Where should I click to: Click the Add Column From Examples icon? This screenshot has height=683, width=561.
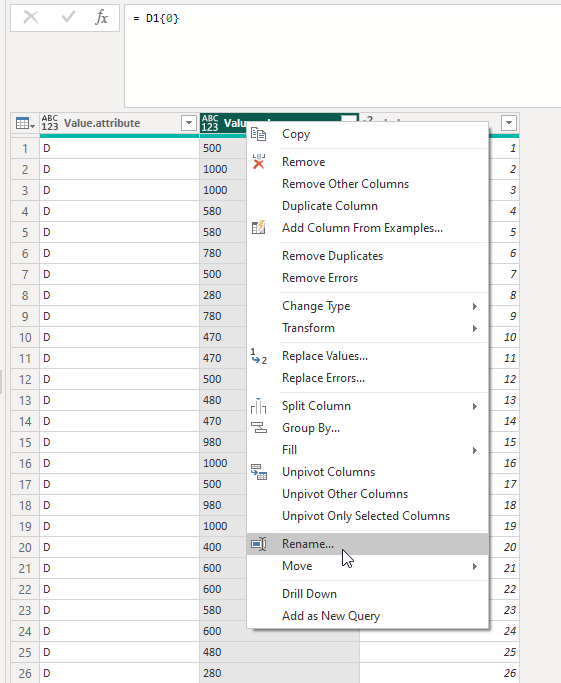[258, 227]
